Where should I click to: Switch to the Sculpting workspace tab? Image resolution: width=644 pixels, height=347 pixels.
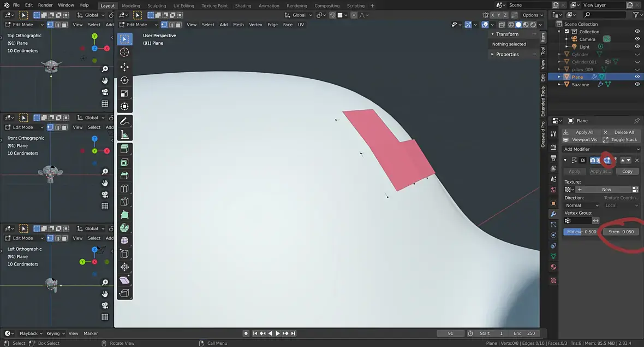(x=157, y=6)
